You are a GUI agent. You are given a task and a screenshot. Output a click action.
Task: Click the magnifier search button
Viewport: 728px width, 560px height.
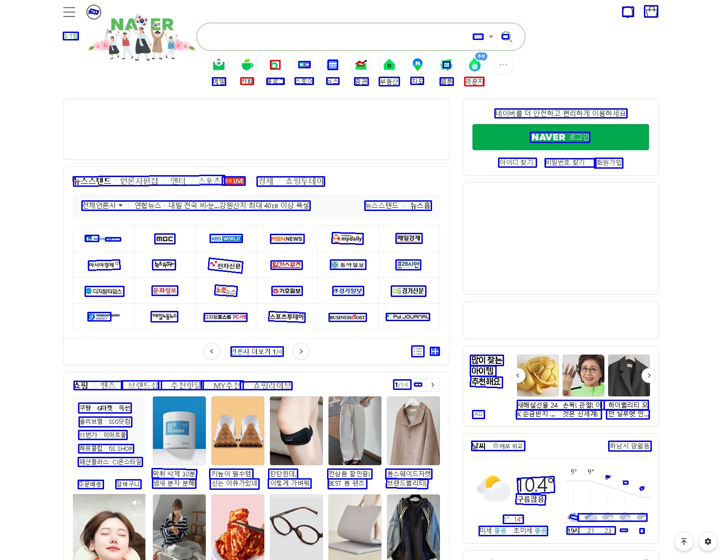[506, 37]
